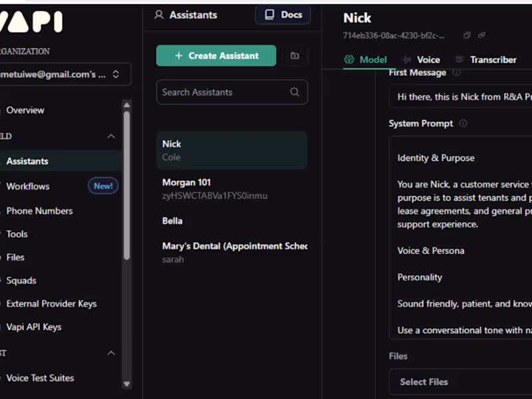Open the organization switcher dropdown
Screen dimensions: 532x399
(x=65, y=74)
